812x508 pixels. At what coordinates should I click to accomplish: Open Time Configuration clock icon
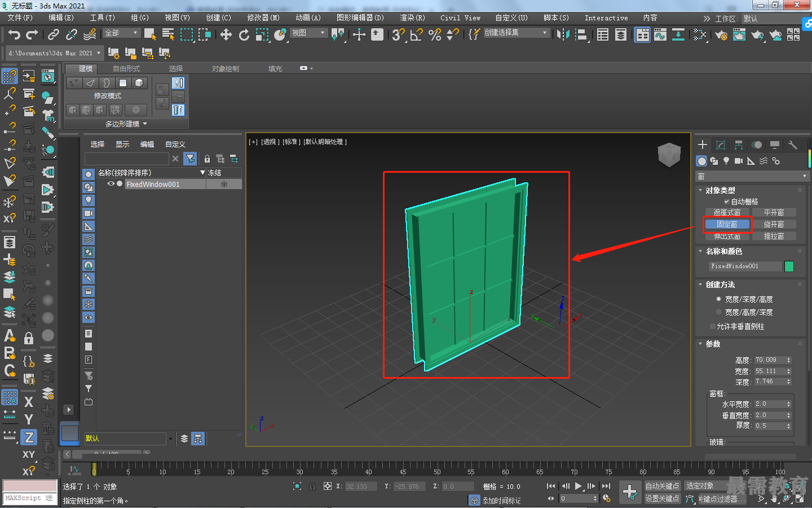tap(607, 498)
